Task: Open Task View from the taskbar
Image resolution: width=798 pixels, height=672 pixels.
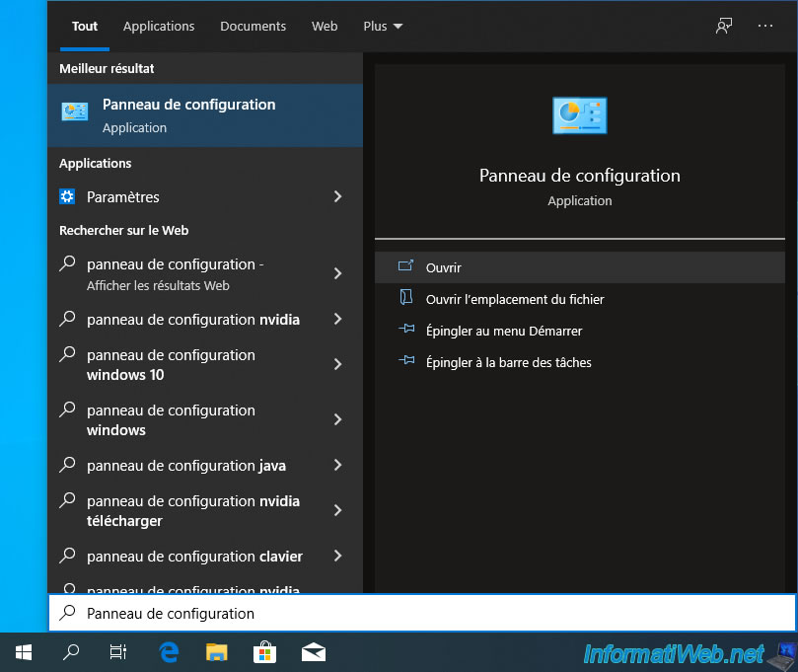Action: point(118,652)
